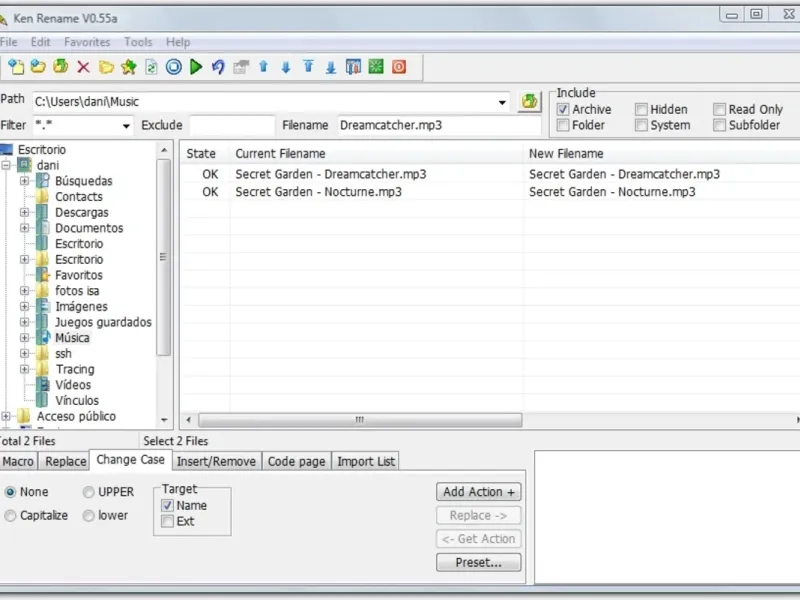The width and height of the screenshot is (800, 600).
Task: Expand the Tracing folder node
Action: pos(24,369)
